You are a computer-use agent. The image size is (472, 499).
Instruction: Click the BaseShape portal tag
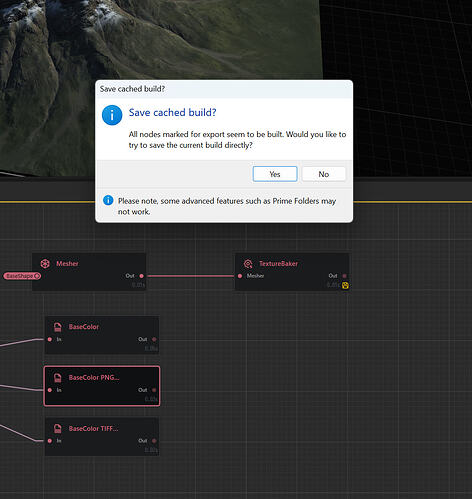click(x=22, y=276)
